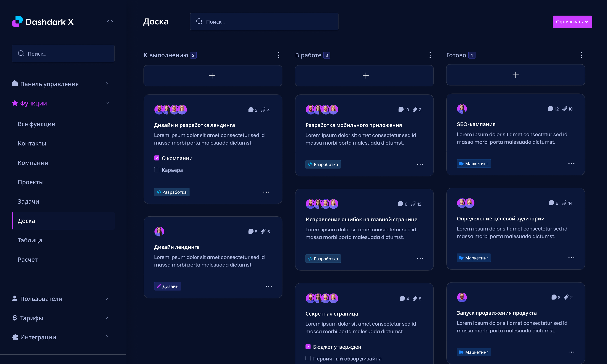Open Задачи in the sidebar
Screen dimensions: 607x364
point(28,201)
